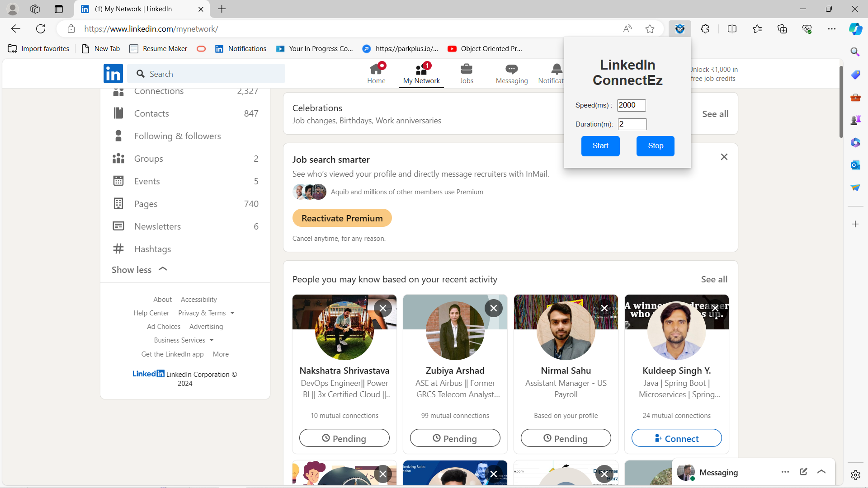Dismiss Zubiya Arshad suggestion card
The height and width of the screenshot is (488, 868).
pos(494,308)
